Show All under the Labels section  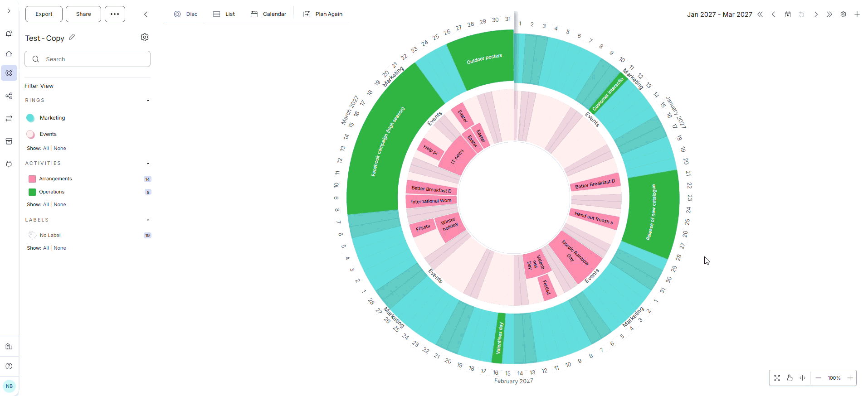tap(46, 248)
